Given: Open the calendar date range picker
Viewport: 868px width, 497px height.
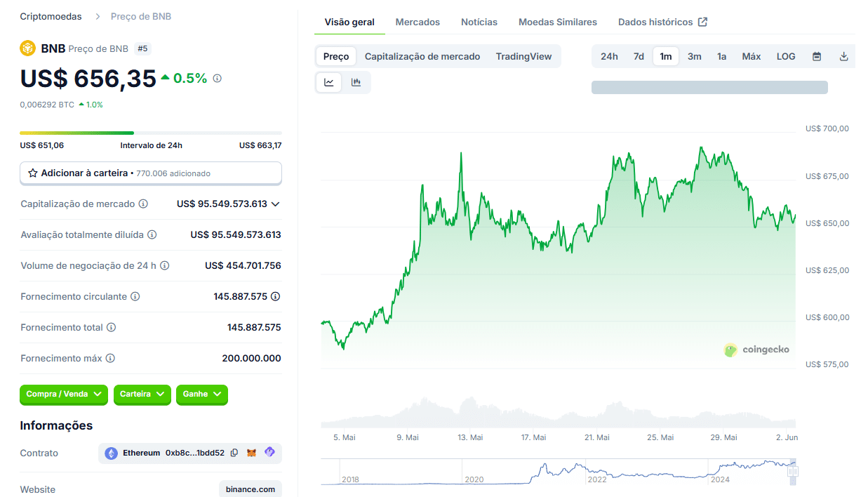Looking at the screenshot, I should [x=817, y=56].
